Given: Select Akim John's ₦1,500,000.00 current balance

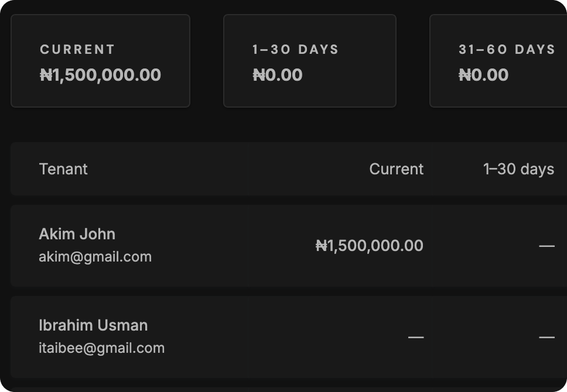Looking at the screenshot, I should (x=370, y=246).
